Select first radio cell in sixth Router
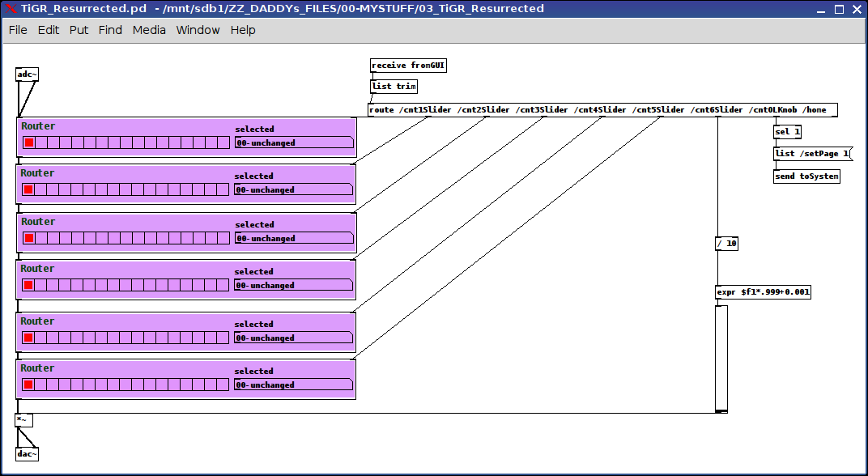Screen dimensions: 868x476 click(x=28, y=385)
